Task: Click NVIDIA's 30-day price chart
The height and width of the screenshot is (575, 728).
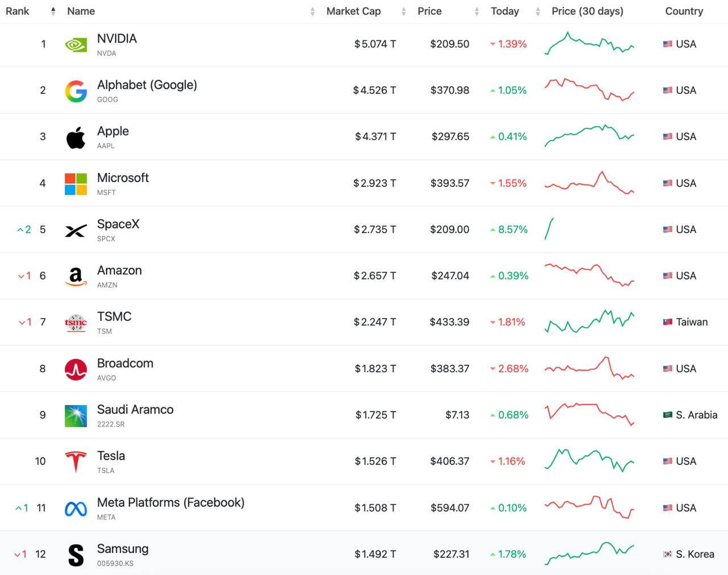Action: pos(589,43)
